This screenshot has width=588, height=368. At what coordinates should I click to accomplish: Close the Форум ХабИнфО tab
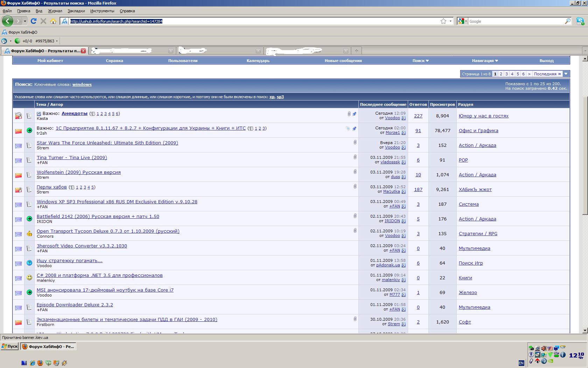(83, 51)
